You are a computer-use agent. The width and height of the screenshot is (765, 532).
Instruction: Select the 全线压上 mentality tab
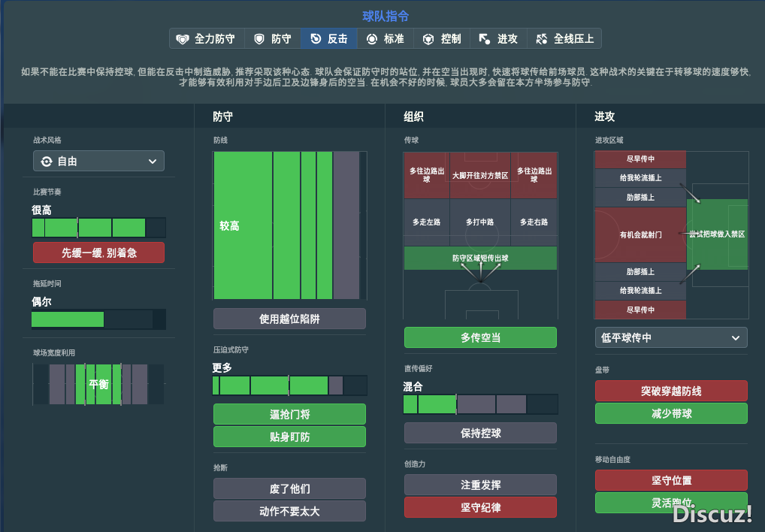[567, 38]
